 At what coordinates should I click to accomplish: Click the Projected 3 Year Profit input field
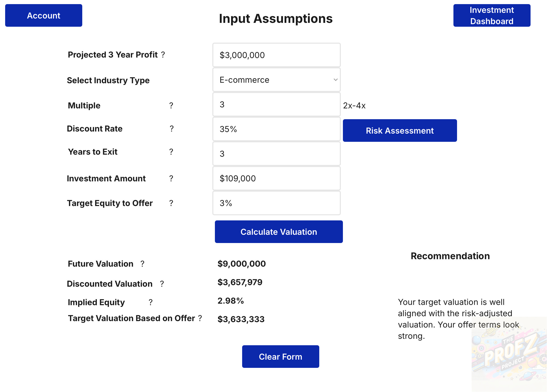(277, 55)
